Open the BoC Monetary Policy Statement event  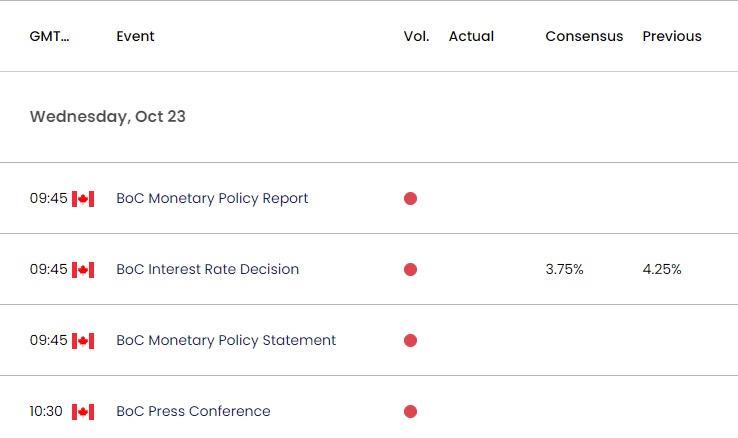click(226, 340)
